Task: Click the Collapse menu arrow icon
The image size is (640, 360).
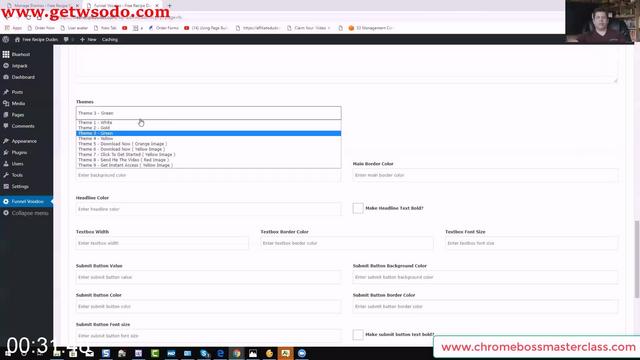Action: pos(6,213)
